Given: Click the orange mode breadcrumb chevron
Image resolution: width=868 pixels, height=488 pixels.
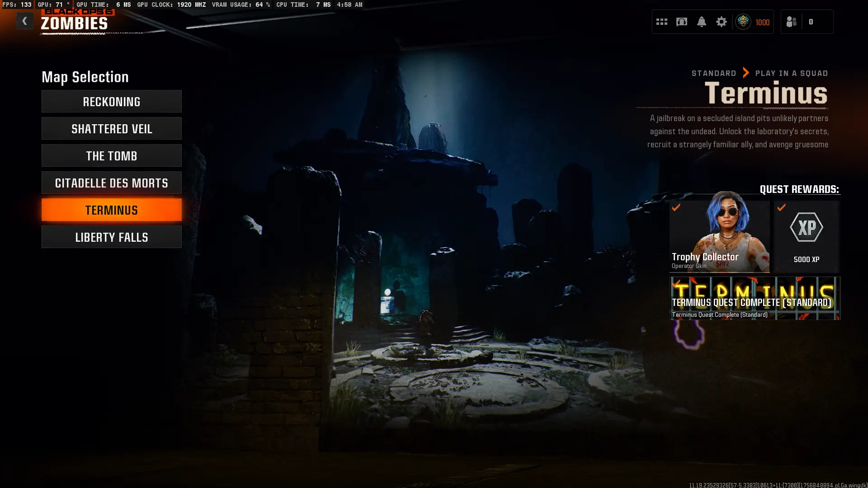Looking at the screenshot, I should pos(746,73).
